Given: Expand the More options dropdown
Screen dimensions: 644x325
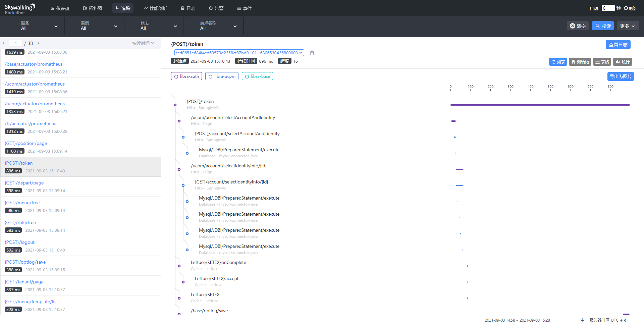Looking at the screenshot, I should pos(628,26).
